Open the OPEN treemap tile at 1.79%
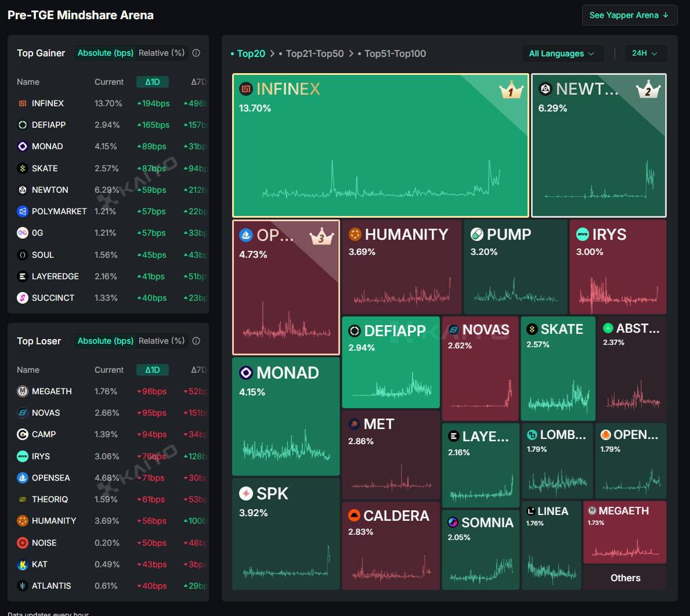Screen dimensions: 690x616 coord(631,460)
